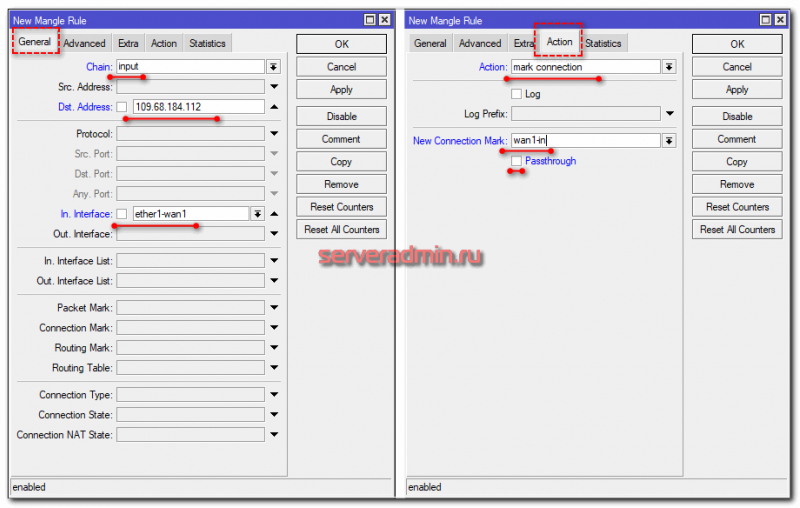This screenshot has width=800, height=508.
Task: Select the Action tab in right window
Action: point(559,42)
